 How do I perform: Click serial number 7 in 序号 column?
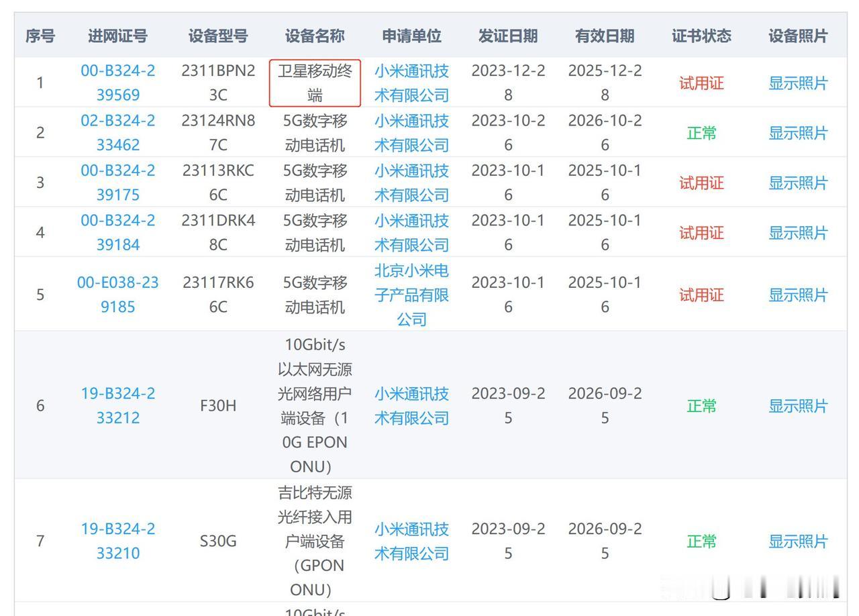coord(40,542)
